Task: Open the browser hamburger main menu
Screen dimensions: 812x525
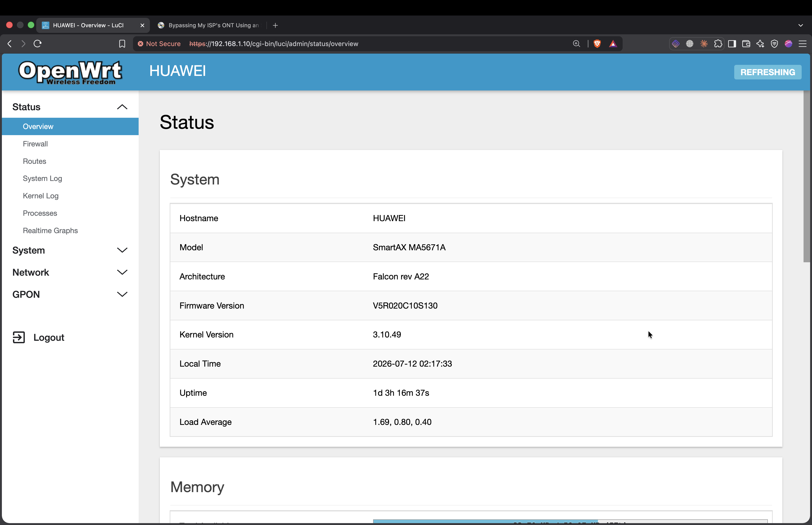Action: pos(803,44)
